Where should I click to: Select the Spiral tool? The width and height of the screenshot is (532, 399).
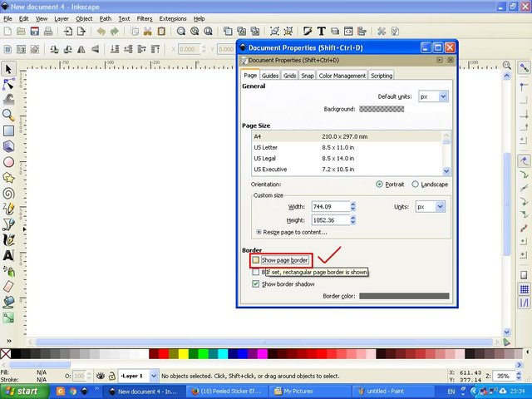coord(8,194)
